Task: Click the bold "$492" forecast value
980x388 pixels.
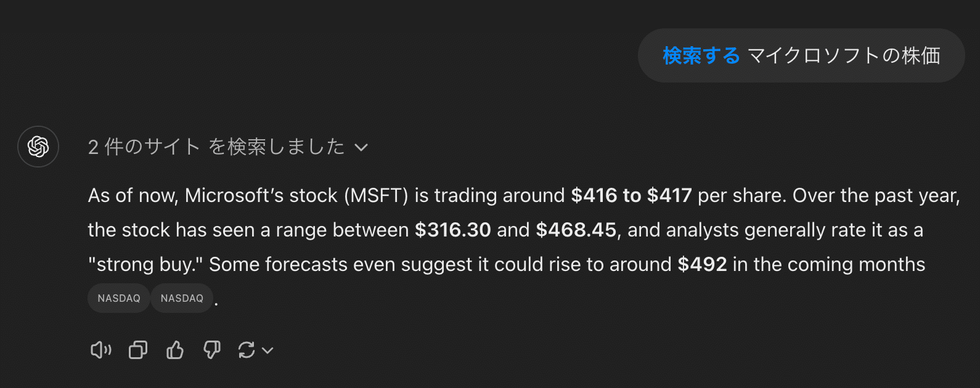Action: 702,264
